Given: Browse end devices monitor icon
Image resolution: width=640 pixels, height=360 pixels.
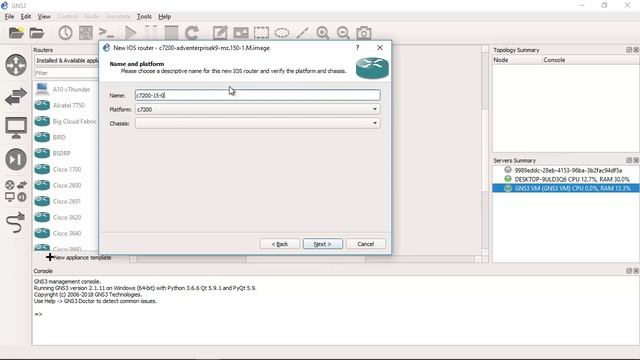Looking at the screenshot, I should pyautogui.click(x=16, y=128).
